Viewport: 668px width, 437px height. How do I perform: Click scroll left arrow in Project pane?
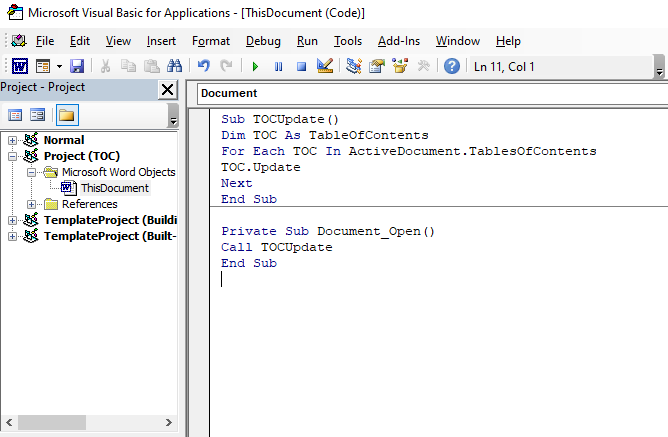9,423
